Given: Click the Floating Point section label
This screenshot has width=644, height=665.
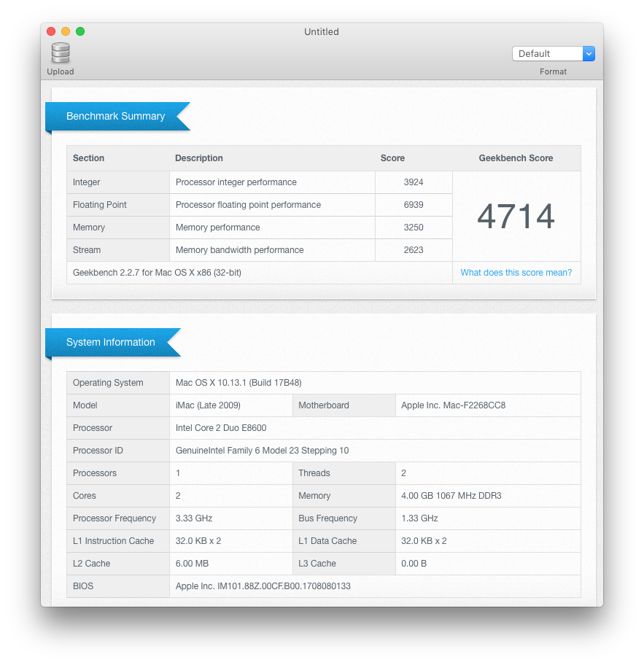Looking at the screenshot, I should [100, 205].
